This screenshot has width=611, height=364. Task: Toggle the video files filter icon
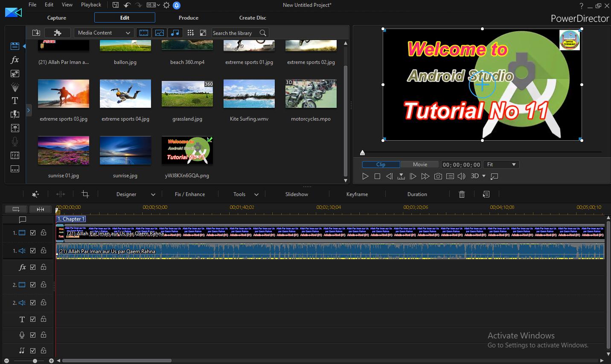144,33
